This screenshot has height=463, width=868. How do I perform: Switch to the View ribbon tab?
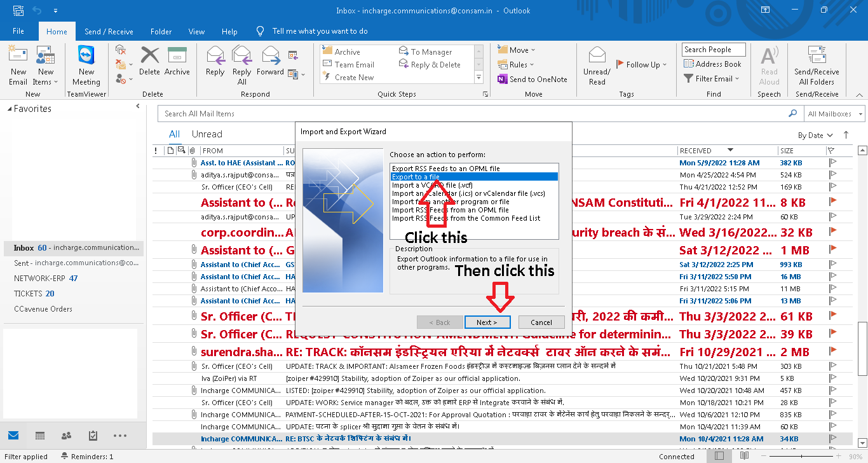pos(197,31)
